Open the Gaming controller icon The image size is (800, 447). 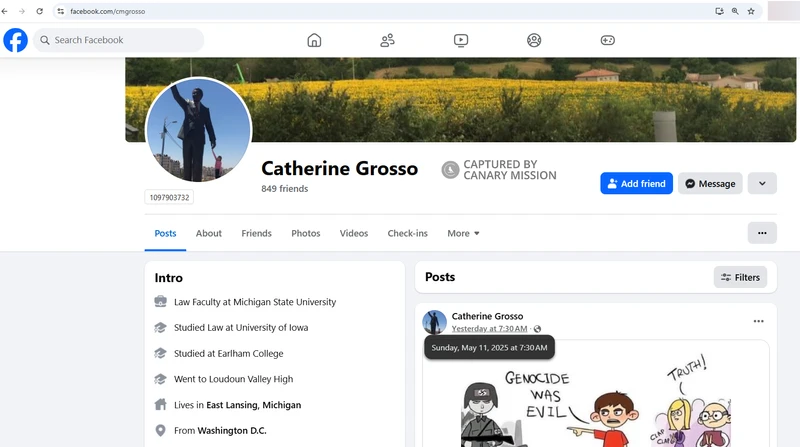click(607, 40)
